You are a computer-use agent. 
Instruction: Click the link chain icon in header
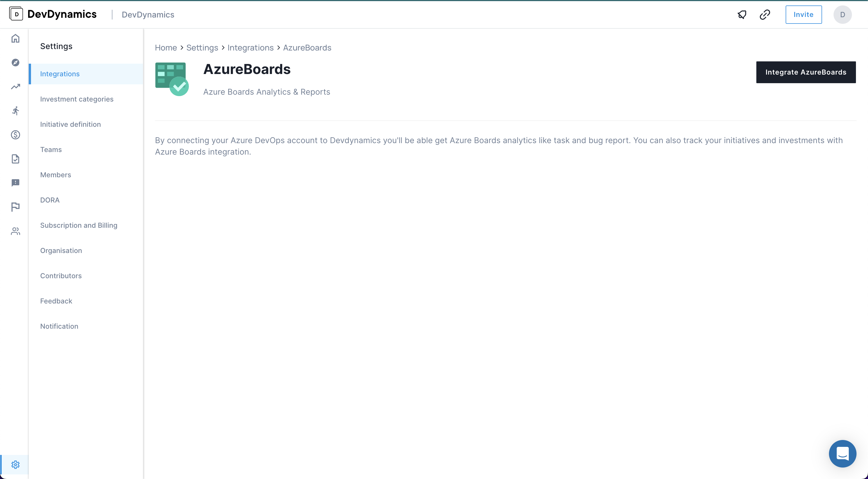coord(765,14)
